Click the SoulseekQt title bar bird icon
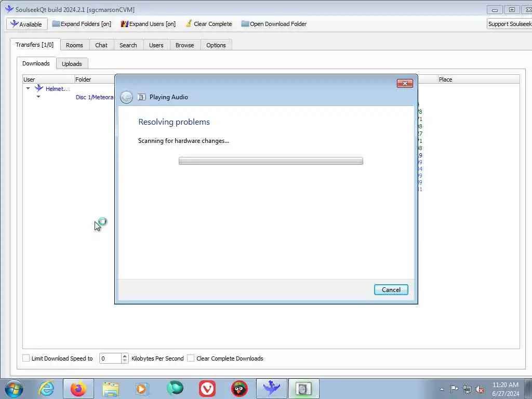This screenshot has width=532, height=399. tap(9, 9)
